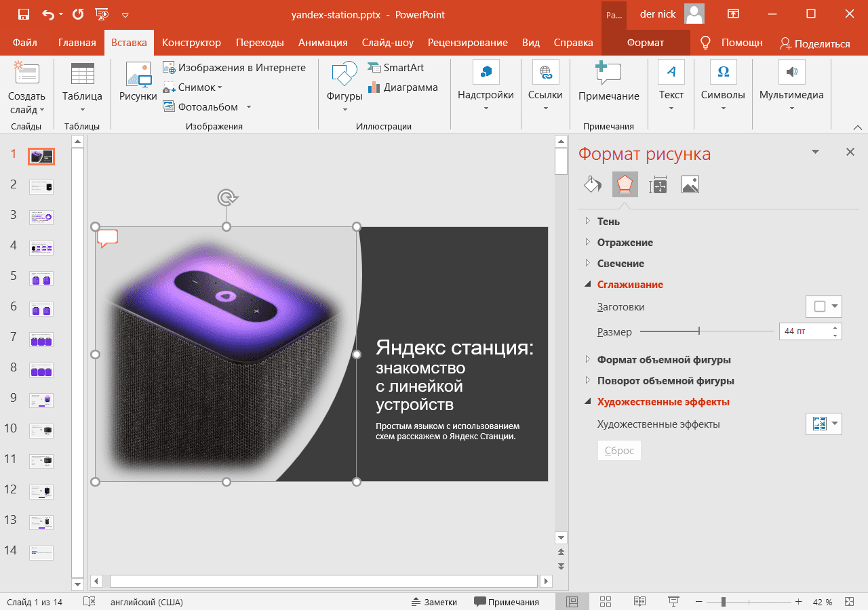The height and width of the screenshot is (610, 868).
Task: Open the soft edges presets dropdown
Action: click(823, 306)
